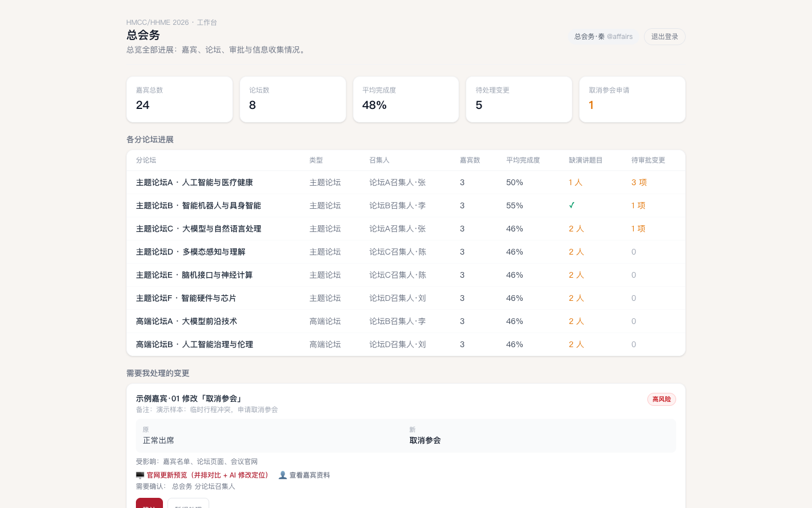This screenshot has height=508, width=812.
Task: Select the 论坛数 8 stat card
Action: pos(293,99)
